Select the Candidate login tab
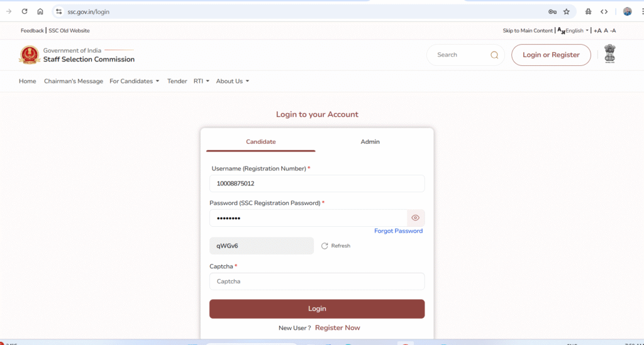The image size is (644, 345). [260, 142]
